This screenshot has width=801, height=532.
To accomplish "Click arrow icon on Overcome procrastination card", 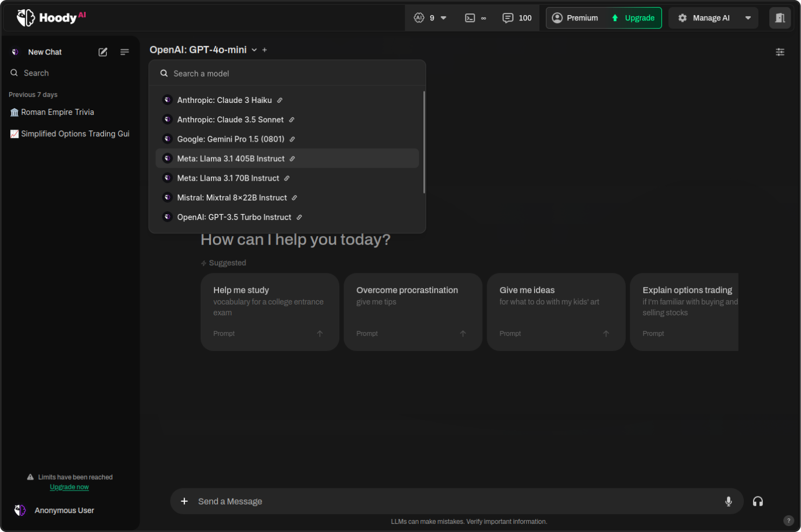I will (x=463, y=334).
